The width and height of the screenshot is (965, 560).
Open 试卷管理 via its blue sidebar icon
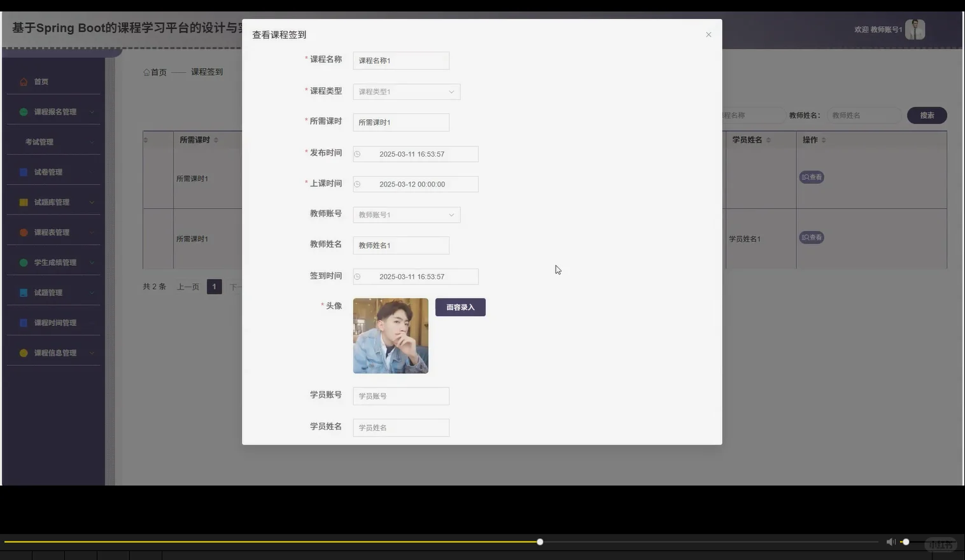click(22, 172)
